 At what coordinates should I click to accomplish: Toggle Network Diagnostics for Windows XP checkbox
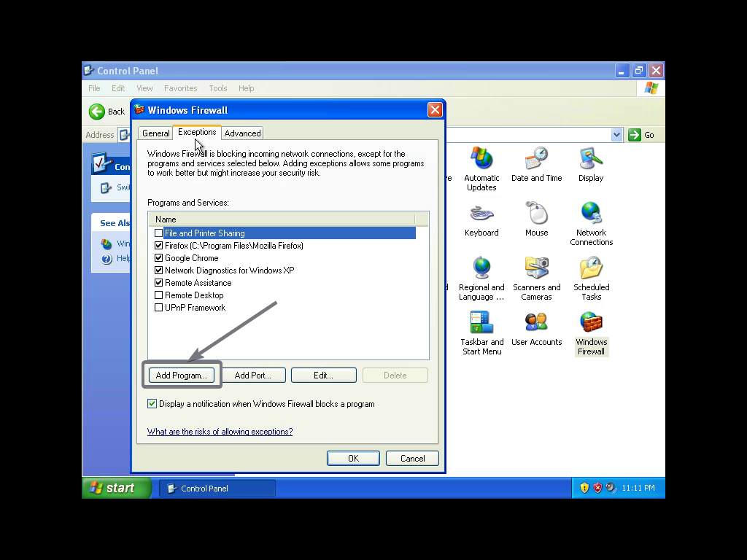[x=158, y=271]
